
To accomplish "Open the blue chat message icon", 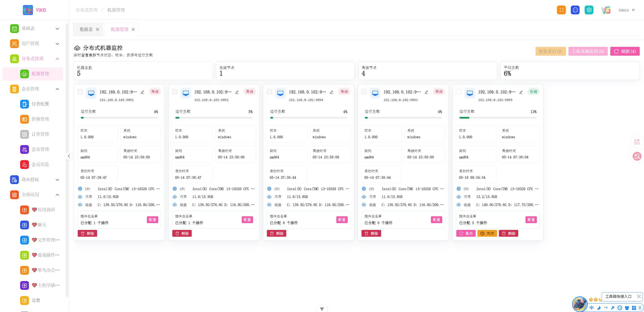I will [575, 10].
